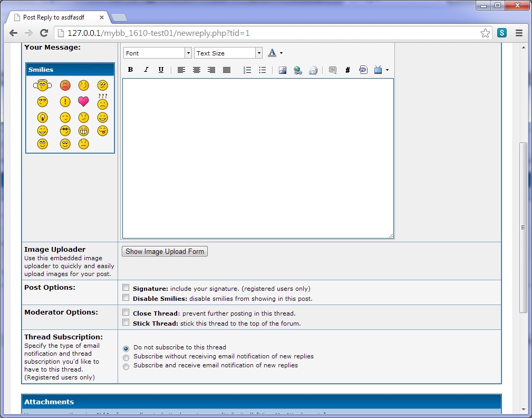Click inside the message text area
532x418 pixels.
point(258,158)
